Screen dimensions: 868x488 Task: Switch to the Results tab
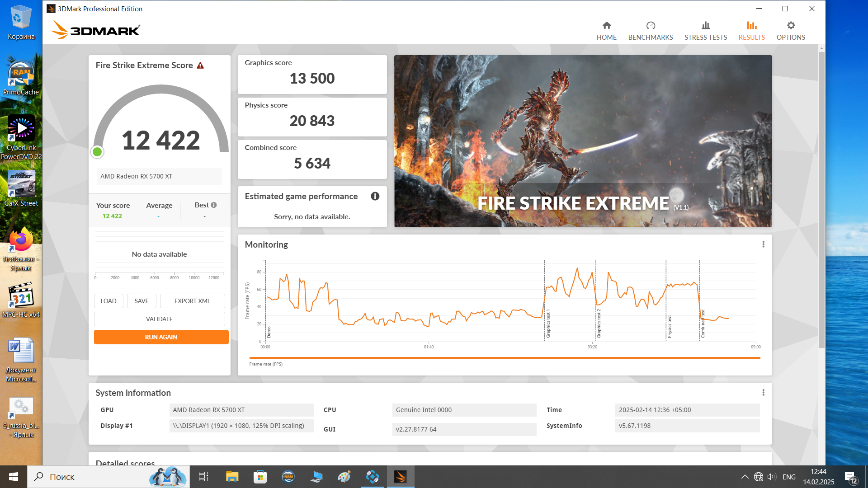click(751, 30)
